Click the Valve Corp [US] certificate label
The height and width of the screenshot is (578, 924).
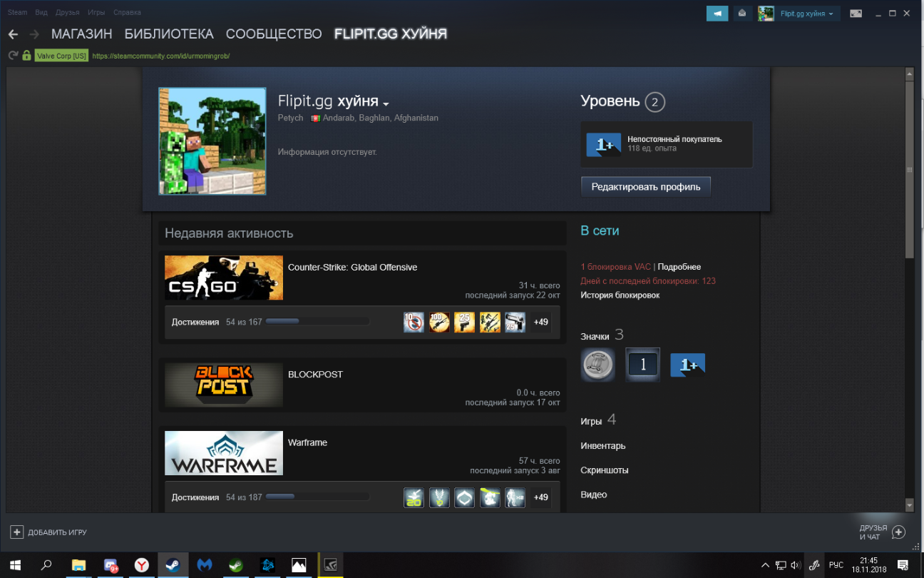(x=61, y=56)
